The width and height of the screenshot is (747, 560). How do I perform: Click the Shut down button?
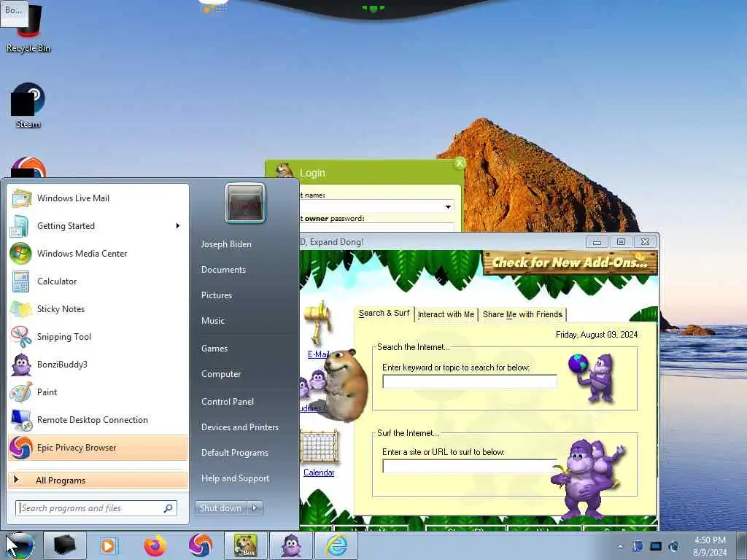tap(221, 508)
